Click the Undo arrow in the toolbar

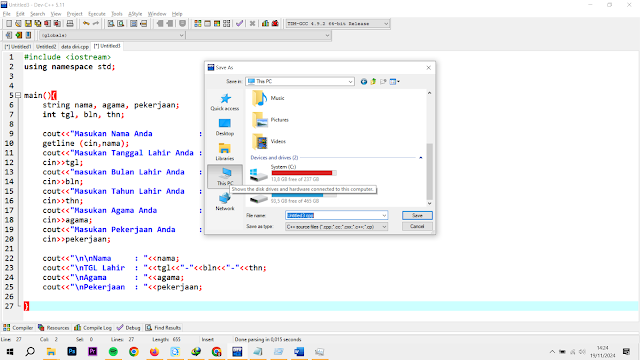tap(86, 24)
